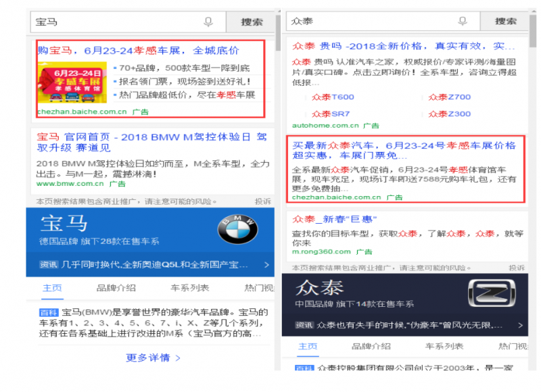
Task: Click the www.bmw.com.cn URL
Action: (x=70, y=184)
